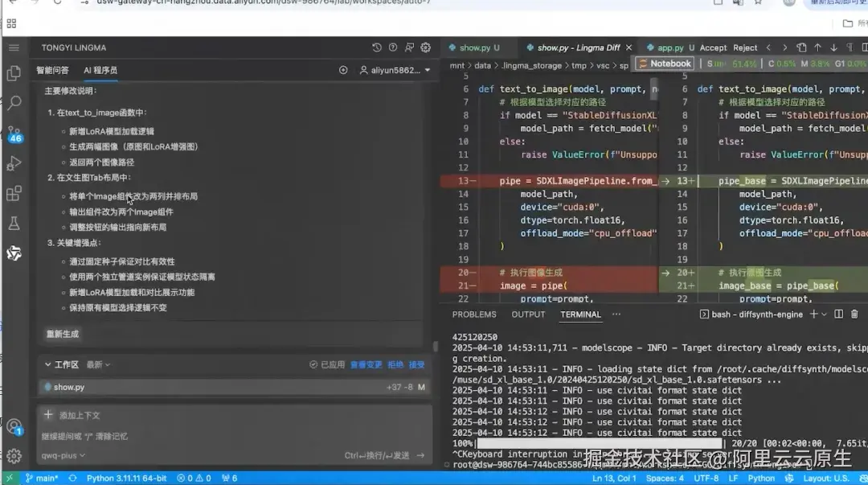Screen dimensions: 868x485
Task: Open show.py in workspace changes list
Action: click(235, 387)
